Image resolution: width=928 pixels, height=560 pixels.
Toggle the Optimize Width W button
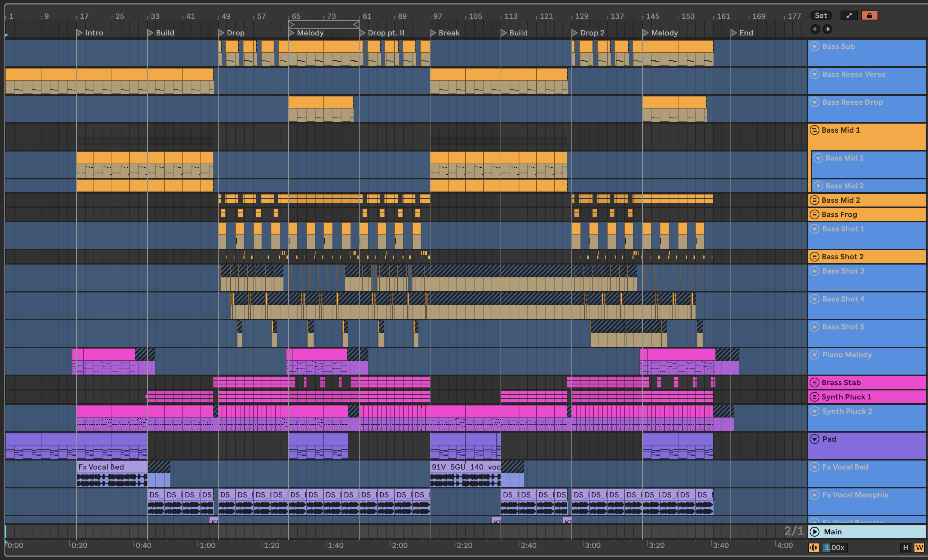[x=919, y=548]
